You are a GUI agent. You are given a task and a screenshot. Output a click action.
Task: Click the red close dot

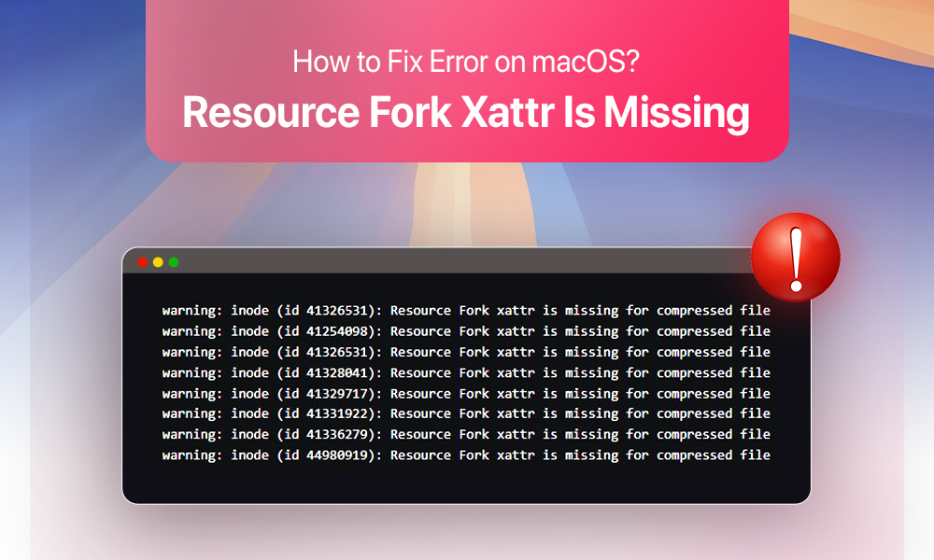pyautogui.click(x=142, y=262)
